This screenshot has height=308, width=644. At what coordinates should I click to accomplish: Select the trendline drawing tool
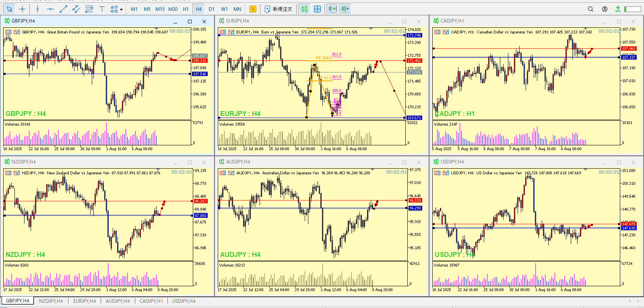click(63, 9)
